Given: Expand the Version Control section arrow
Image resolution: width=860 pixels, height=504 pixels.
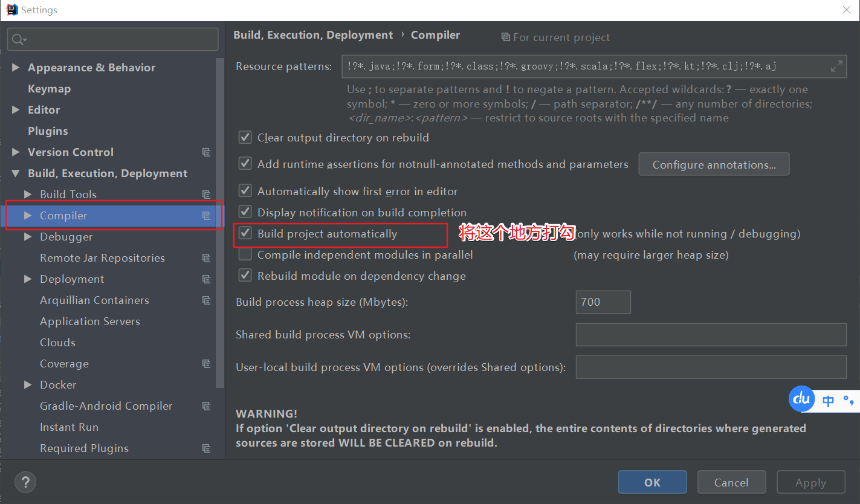Looking at the screenshot, I should pos(16,152).
